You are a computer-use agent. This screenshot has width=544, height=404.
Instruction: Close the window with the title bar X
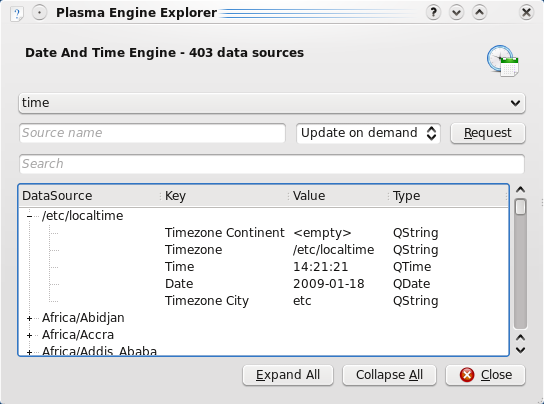click(x=526, y=13)
